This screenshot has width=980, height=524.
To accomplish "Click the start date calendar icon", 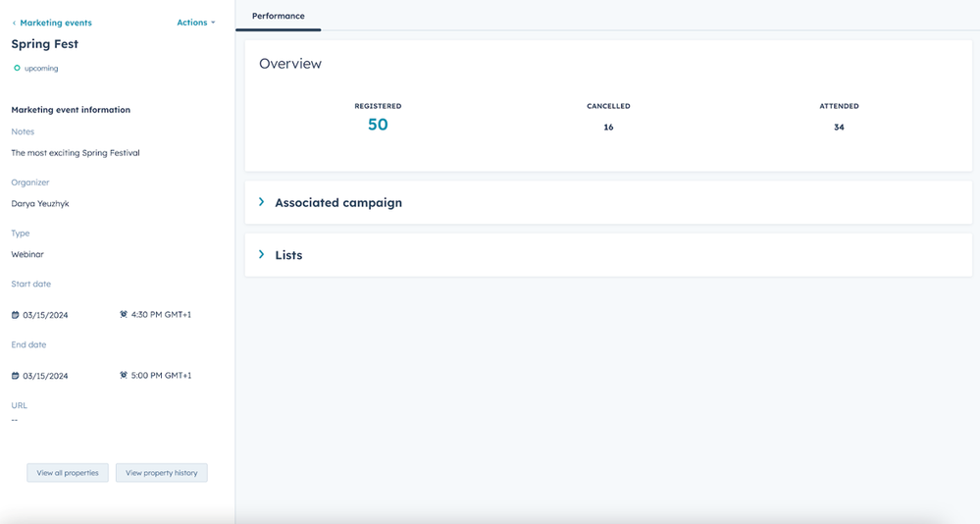I will pos(15,315).
